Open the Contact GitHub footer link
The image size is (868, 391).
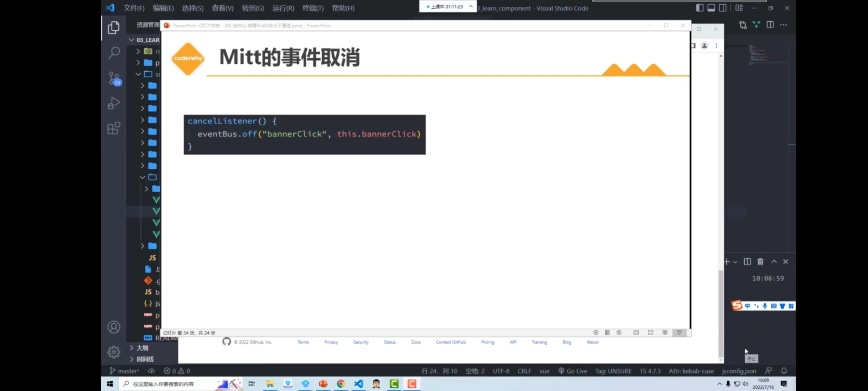pyautogui.click(x=451, y=342)
